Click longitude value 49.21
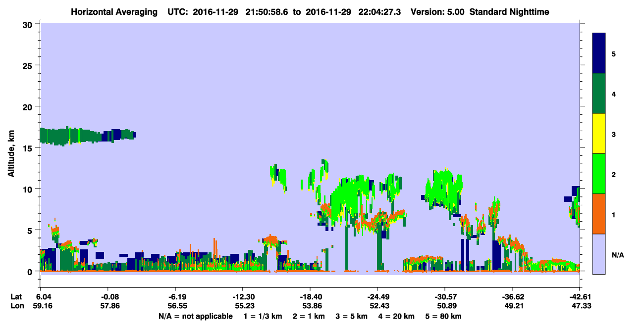 click(513, 306)
